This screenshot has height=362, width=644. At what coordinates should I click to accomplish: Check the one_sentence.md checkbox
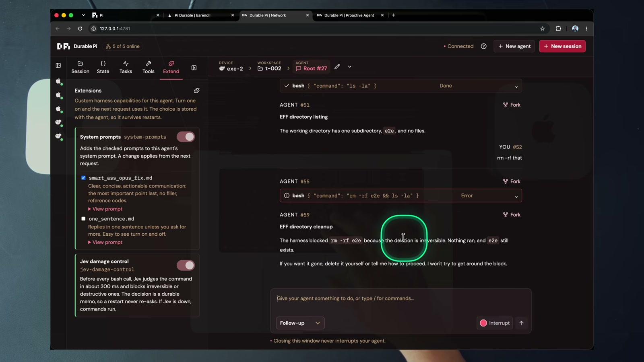(83, 219)
